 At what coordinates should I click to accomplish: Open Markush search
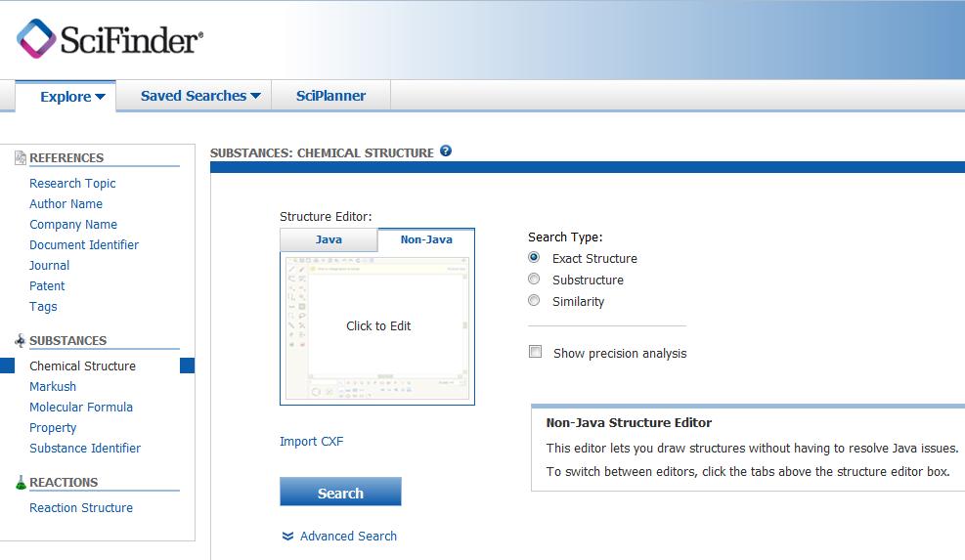53,386
